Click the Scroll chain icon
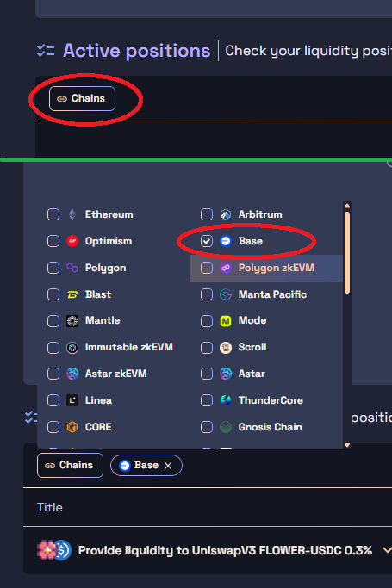The image size is (392, 588). 226,348
